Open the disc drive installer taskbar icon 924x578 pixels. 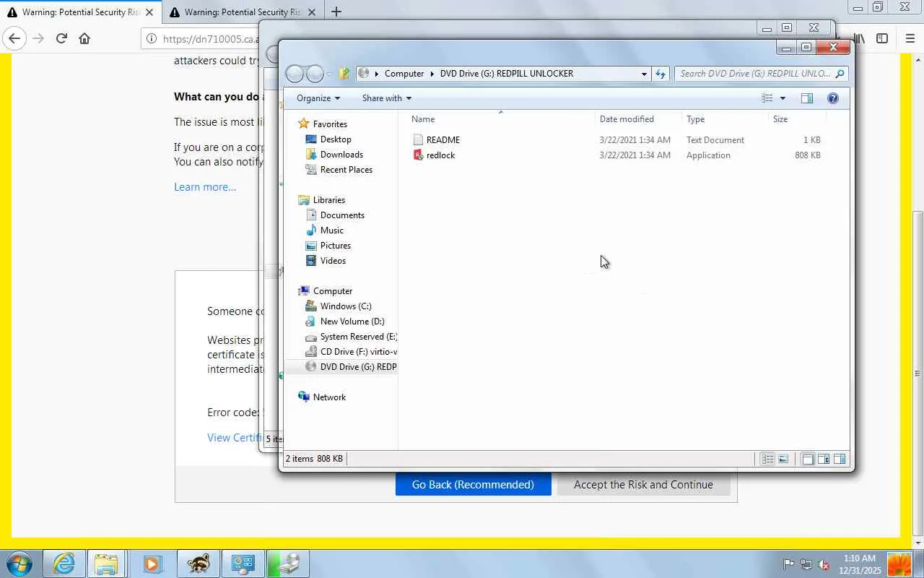click(288, 564)
